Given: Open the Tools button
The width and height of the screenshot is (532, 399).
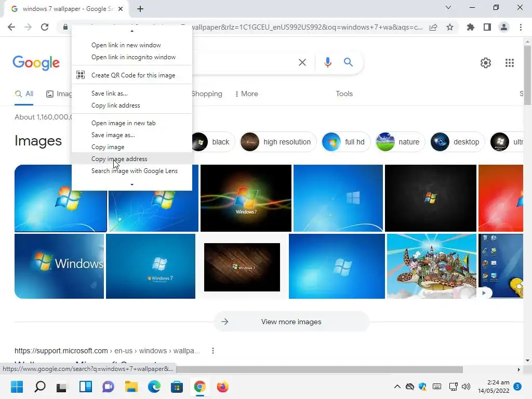Looking at the screenshot, I should pyautogui.click(x=344, y=94).
